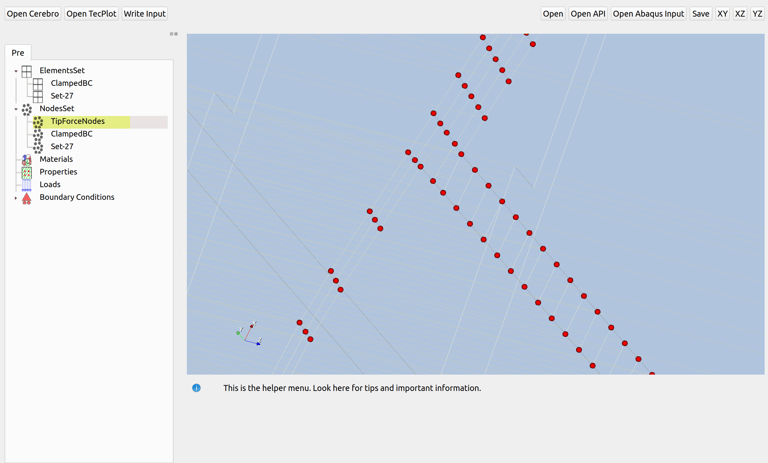Click the Materials icon in the tree
Screen dimensions: 768x463
26,160
